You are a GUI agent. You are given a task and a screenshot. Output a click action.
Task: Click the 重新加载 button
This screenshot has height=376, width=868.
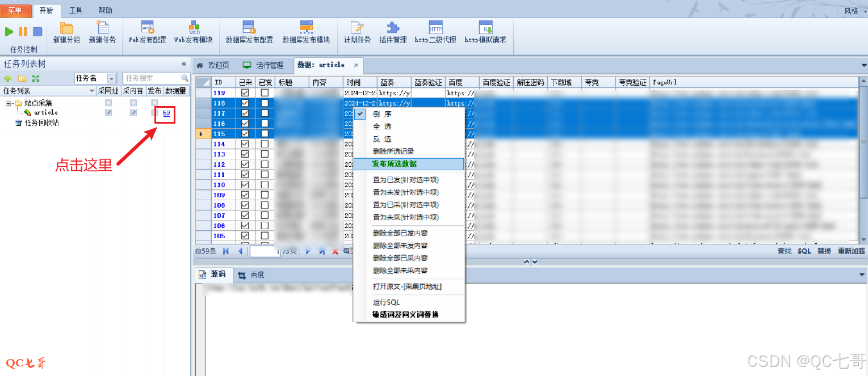pyautogui.click(x=851, y=251)
